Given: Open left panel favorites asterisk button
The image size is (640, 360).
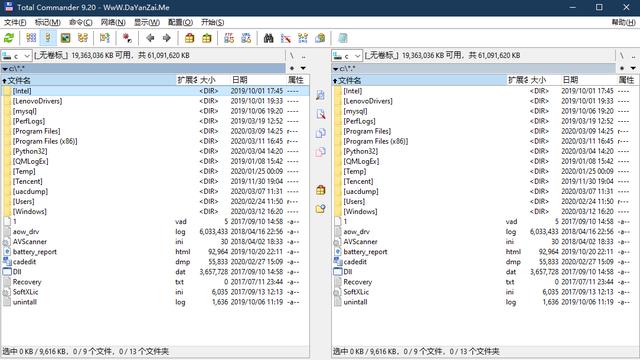Looking at the screenshot, I should 292,68.
